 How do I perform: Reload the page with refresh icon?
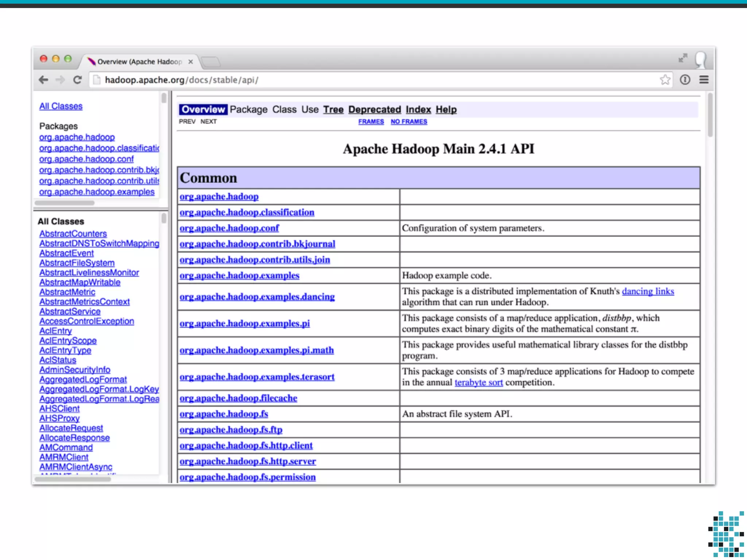coord(77,80)
